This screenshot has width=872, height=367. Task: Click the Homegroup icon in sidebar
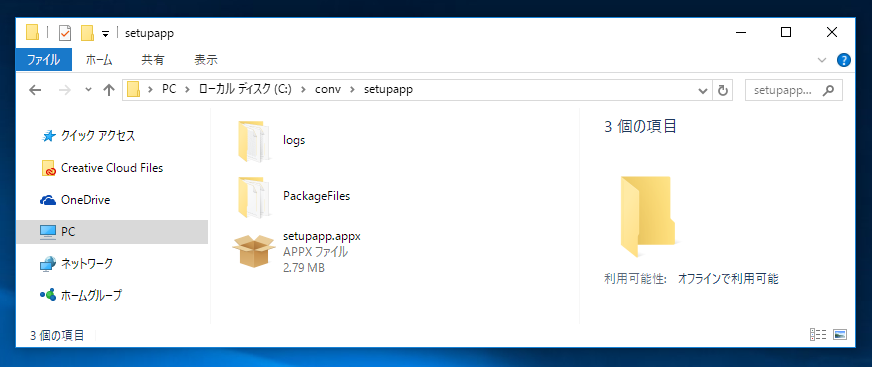48,295
